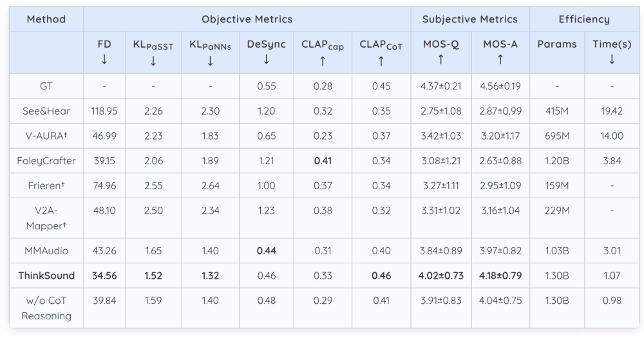Screen dimensions: 644x338
Task: Click the DeSync column header
Action: click(x=266, y=52)
